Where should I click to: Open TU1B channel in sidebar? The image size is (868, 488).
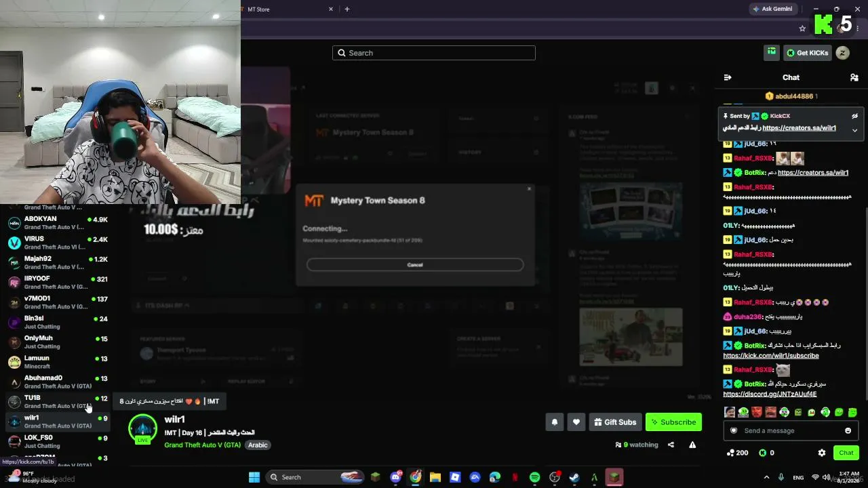(x=58, y=401)
